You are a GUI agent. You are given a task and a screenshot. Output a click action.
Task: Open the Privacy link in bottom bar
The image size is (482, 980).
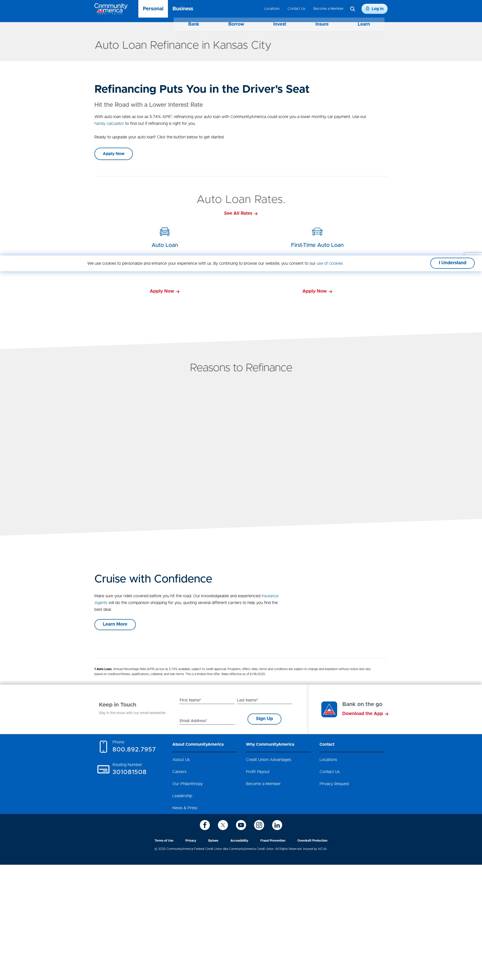[191, 841]
